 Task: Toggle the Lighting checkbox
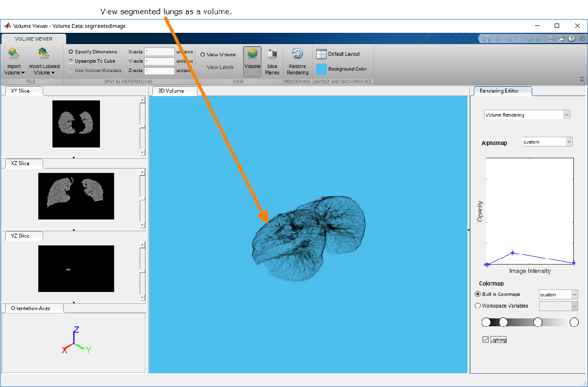[486, 339]
